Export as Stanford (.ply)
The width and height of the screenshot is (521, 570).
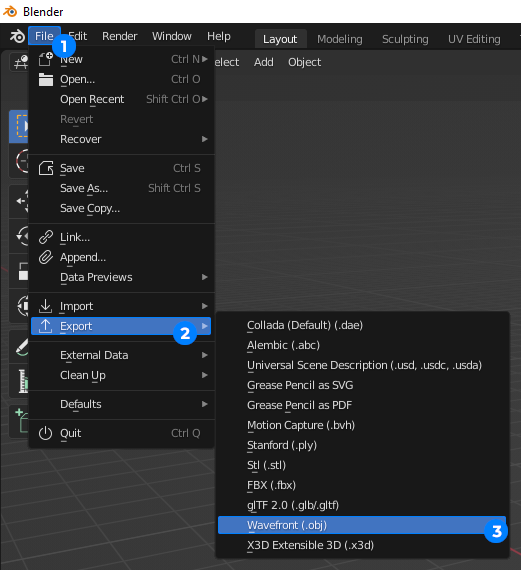pos(362,445)
